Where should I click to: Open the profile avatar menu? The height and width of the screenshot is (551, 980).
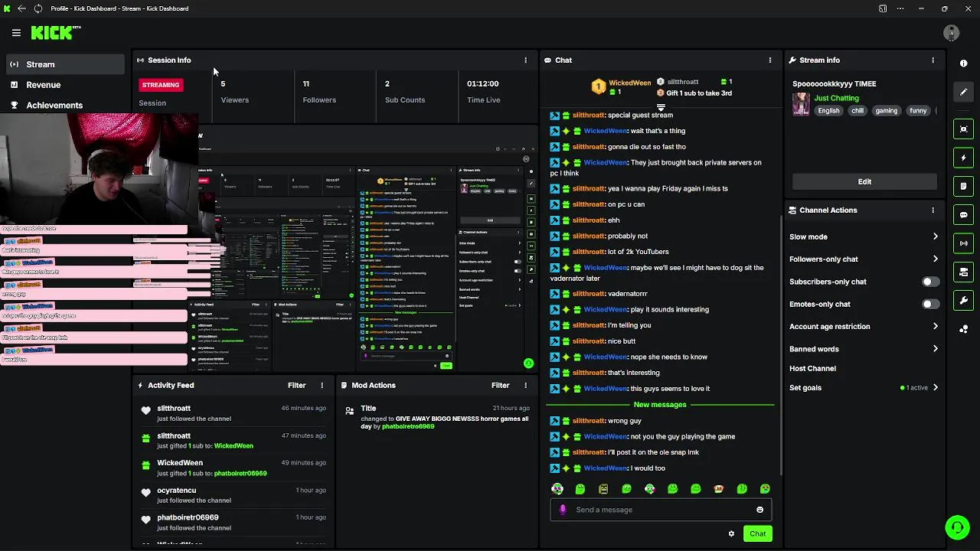[951, 33]
